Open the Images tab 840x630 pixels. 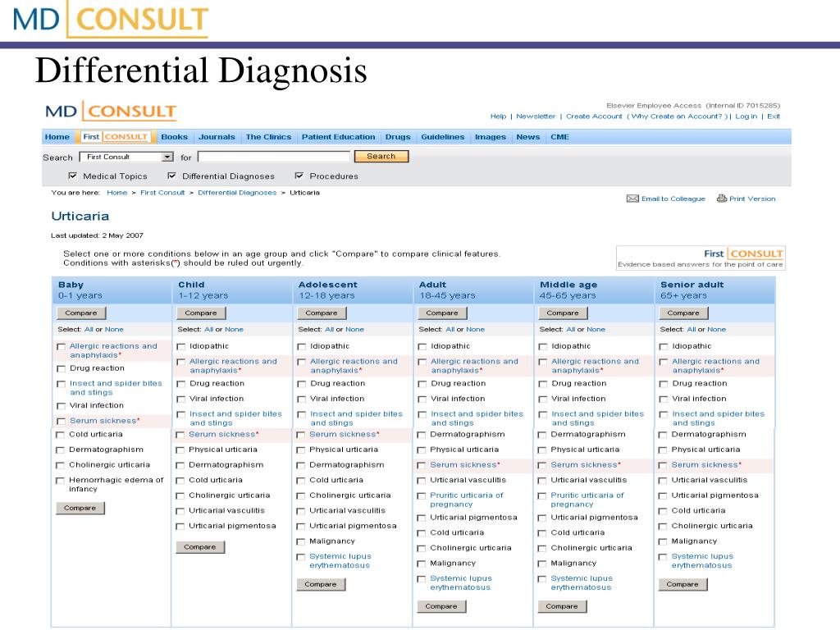click(491, 137)
